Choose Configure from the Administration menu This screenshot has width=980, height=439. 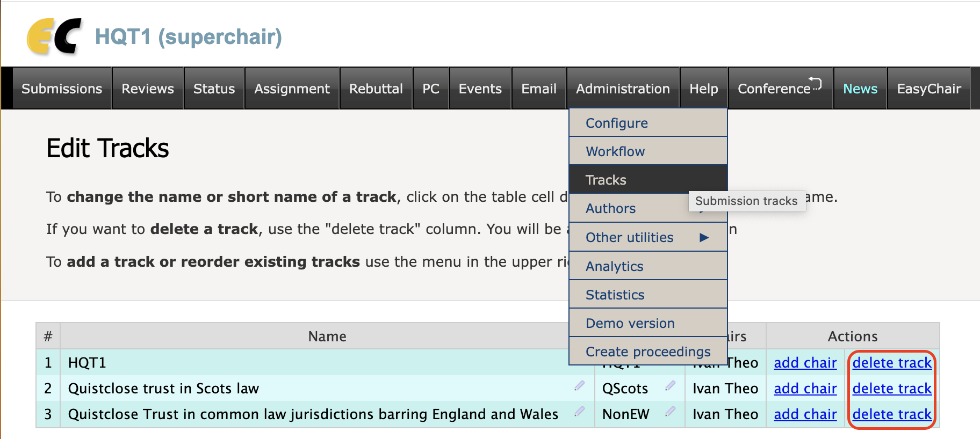pos(617,123)
